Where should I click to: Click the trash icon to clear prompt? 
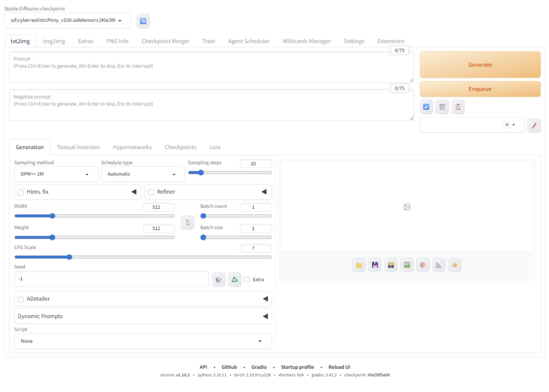442,107
